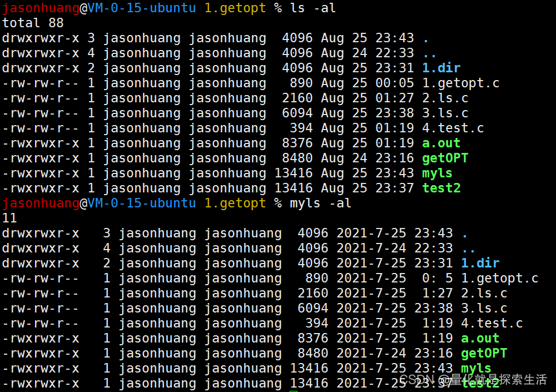Image resolution: width=556 pixels, height=392 pixels.
Task: Click the '11' count line under myls
Action: click(9, 218)
